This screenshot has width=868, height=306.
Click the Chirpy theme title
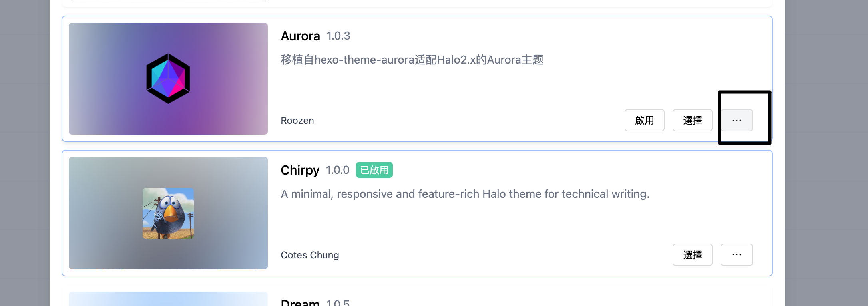point(300,170)
